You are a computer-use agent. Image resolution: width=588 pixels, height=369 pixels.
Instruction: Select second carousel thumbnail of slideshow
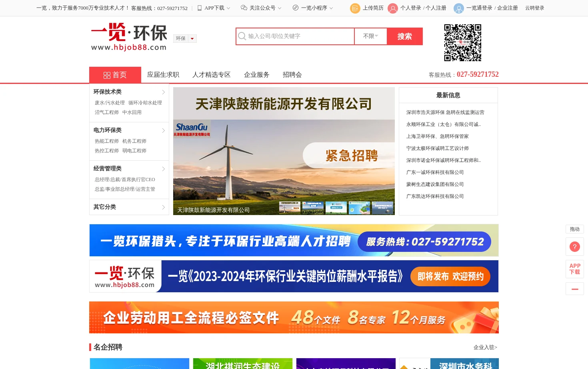(313, 208)
